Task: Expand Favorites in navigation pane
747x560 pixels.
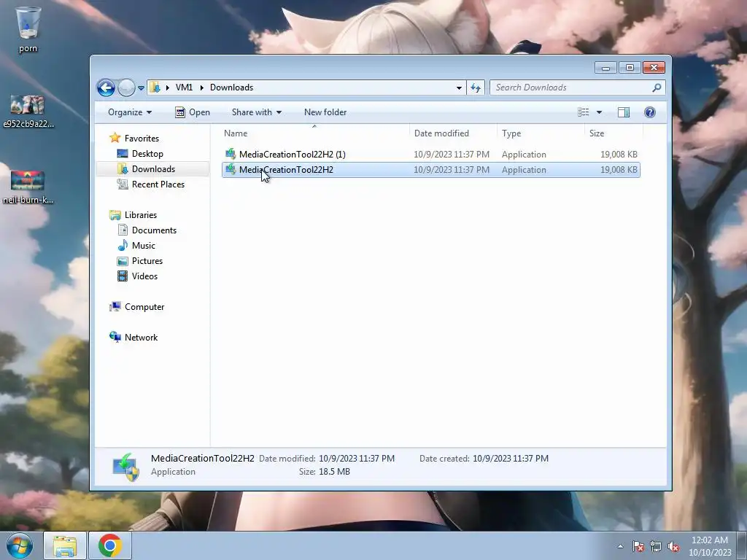Action: tap(142, 139)
